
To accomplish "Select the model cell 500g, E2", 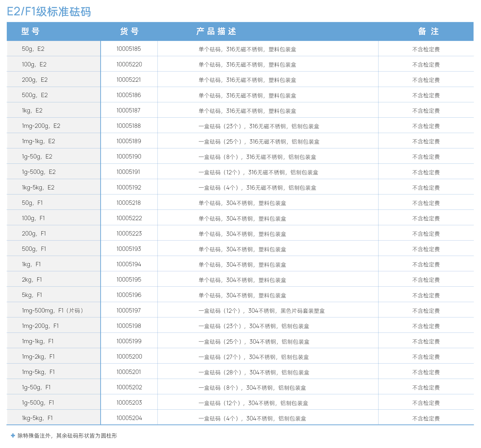I will tap(35, 95).
